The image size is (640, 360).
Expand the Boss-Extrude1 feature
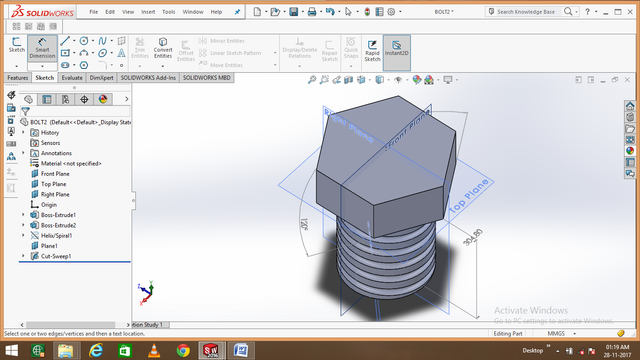click(23, 215)
